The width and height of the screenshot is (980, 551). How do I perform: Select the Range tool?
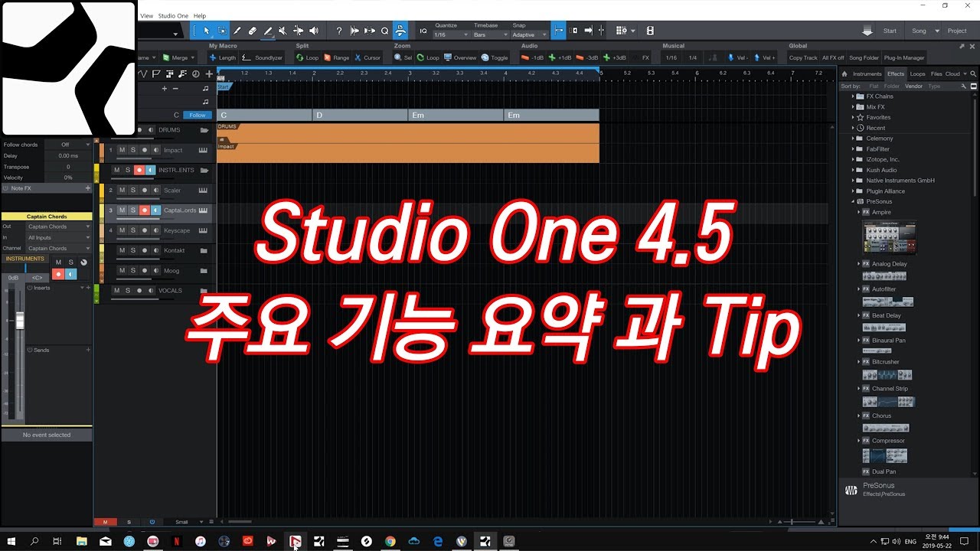[x=222, y=31]
